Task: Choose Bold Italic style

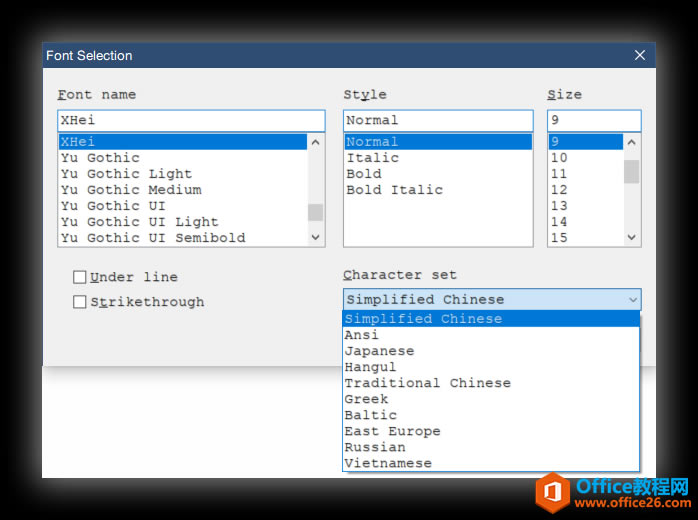Action: point(394,190)
